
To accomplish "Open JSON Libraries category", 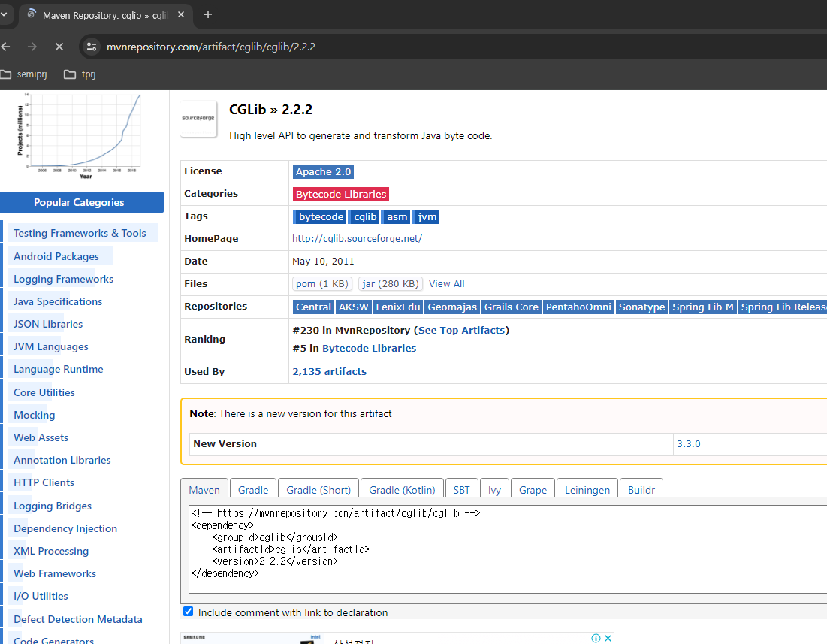I will [x=48, y=324].
